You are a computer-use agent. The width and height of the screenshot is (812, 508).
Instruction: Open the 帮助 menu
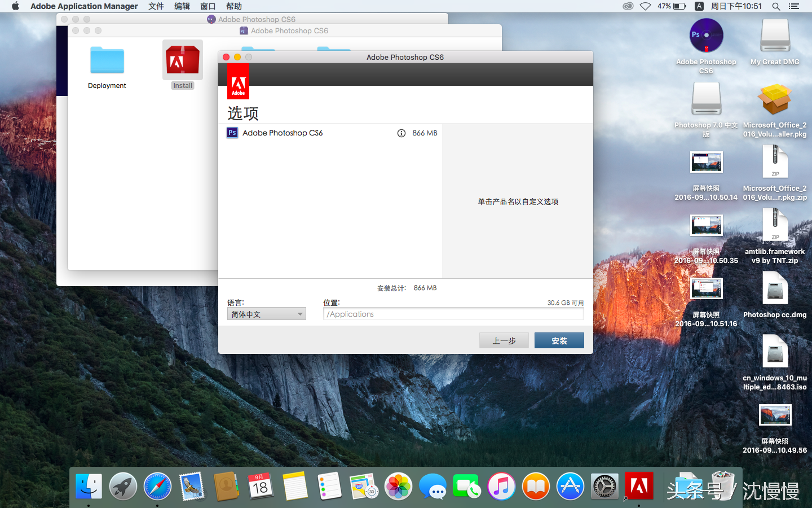234,6
